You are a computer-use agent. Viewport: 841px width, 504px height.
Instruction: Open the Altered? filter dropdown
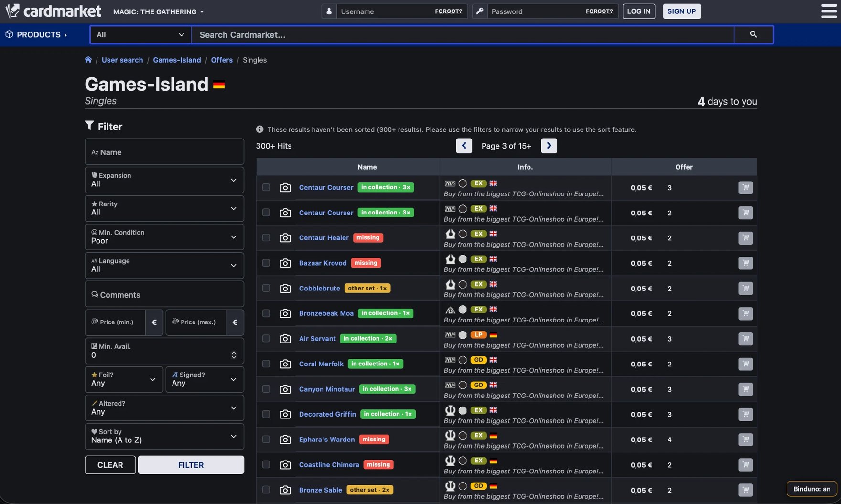coord(164,408)
